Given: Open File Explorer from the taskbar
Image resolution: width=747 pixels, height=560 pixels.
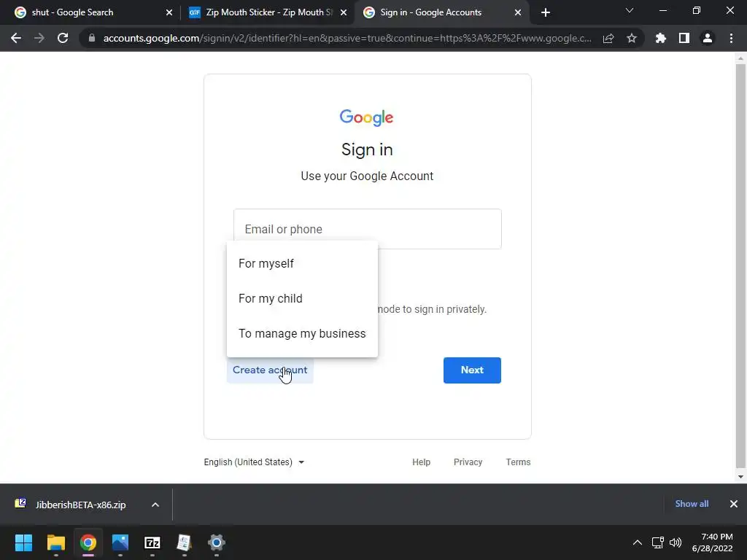Looking at the screenshot, I should point(55,542).
